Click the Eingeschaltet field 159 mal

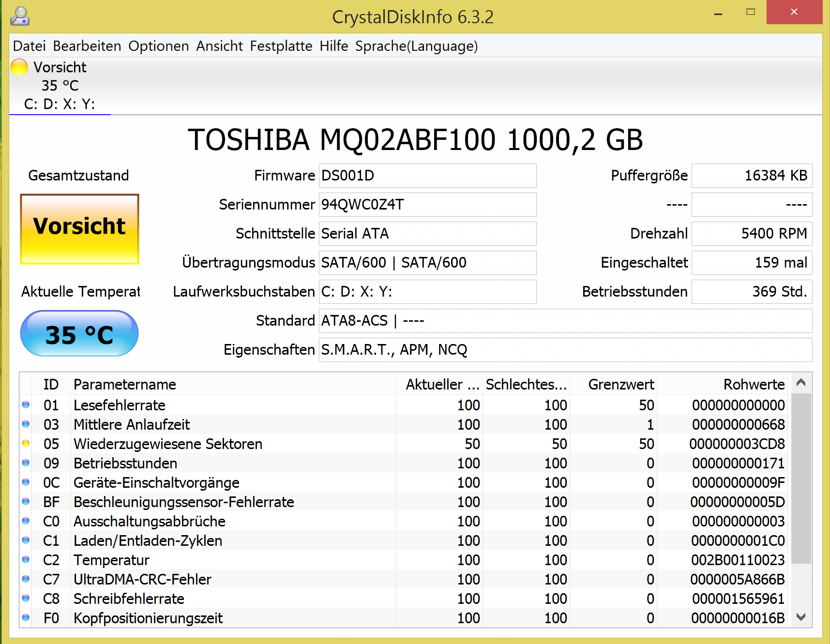pos(752,263)
